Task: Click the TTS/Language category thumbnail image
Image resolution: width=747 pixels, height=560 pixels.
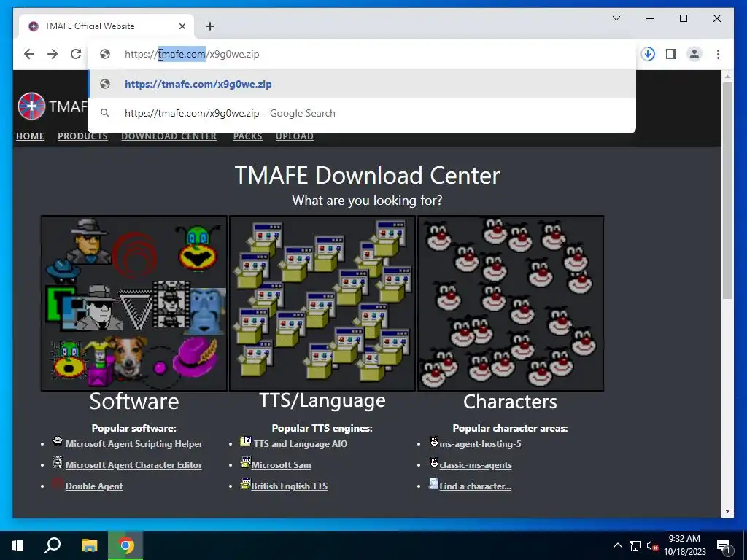Action: (x=322, y=303)
